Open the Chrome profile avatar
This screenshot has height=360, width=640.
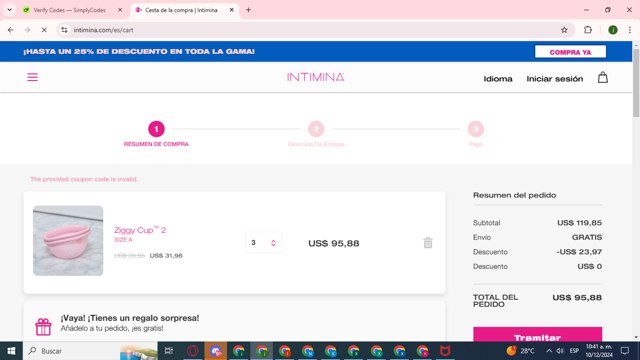(613, 30)
